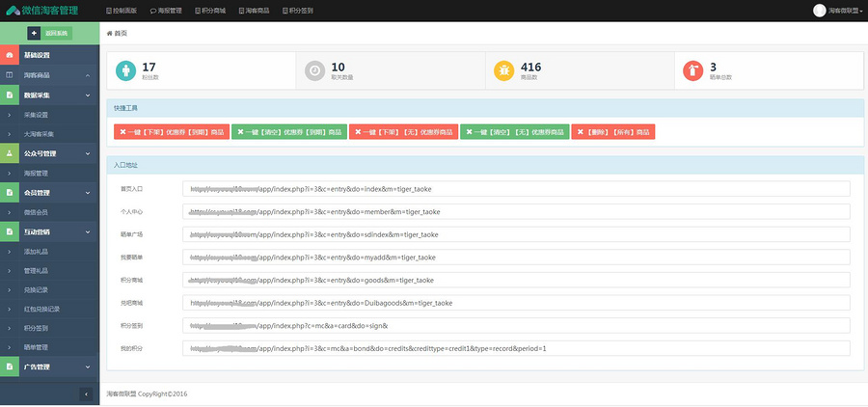868x407 pixels.
Task: Open 积分签到 in the top navigation
Action: click(297, 11)
